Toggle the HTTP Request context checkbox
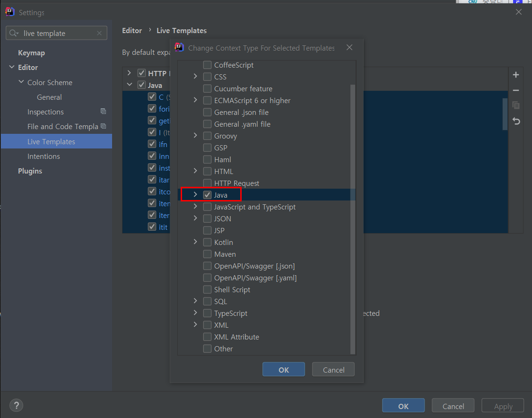The image size is (532, 418). pos(207,183)
